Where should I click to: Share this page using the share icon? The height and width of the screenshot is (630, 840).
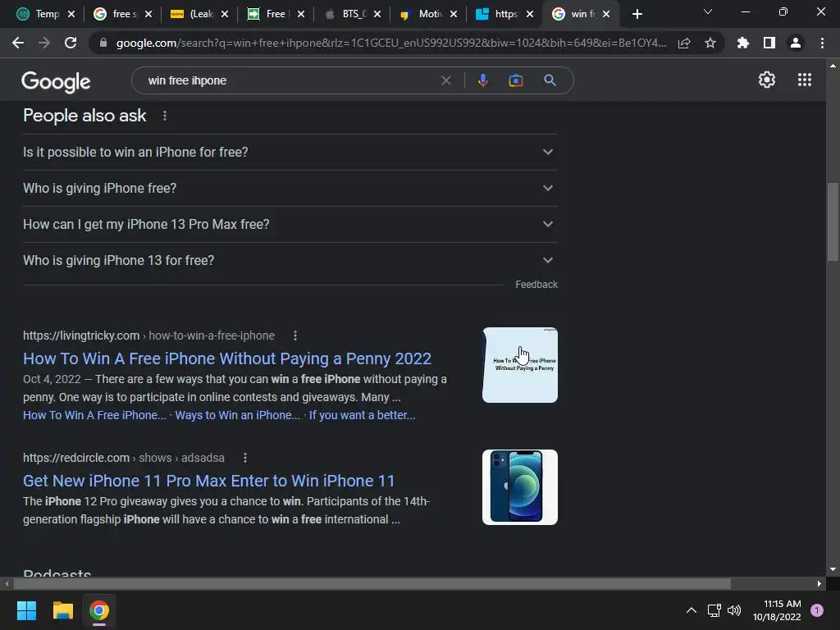tap(684, 43)
